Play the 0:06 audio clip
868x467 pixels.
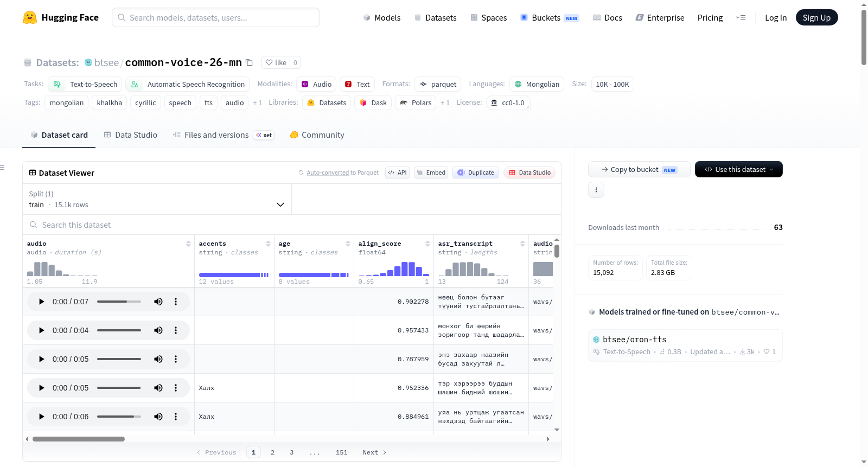tap(41, 417)
